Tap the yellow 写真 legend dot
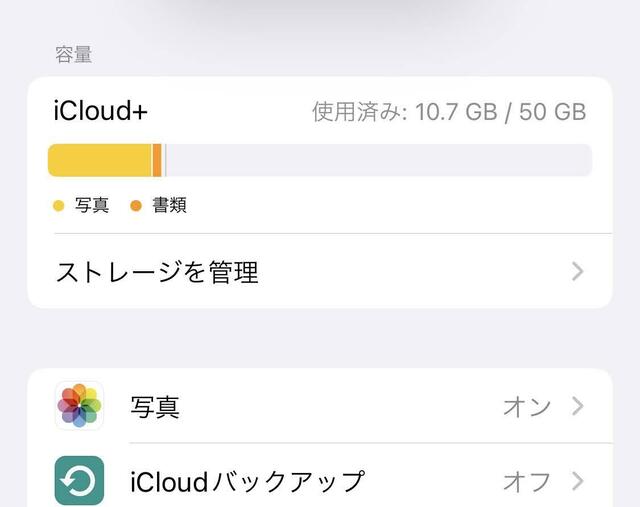The width and height of the screenshot is (640, 507). click(58, 206)
